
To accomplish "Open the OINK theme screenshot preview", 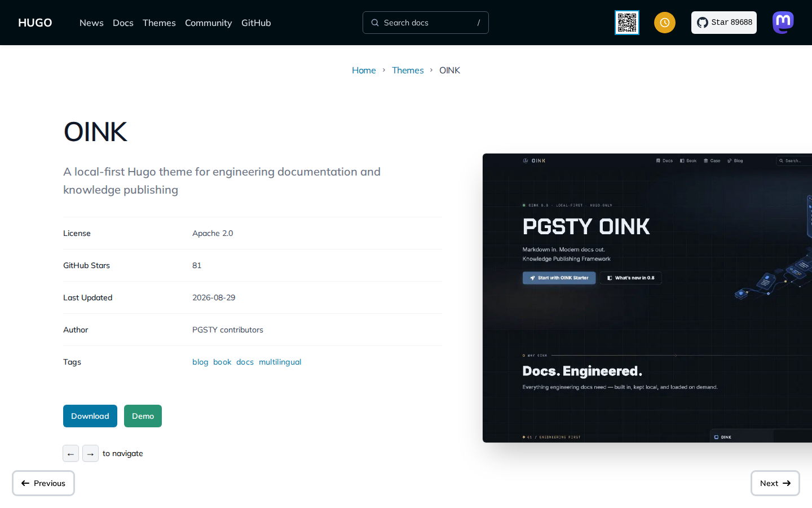I will point(647,298).
